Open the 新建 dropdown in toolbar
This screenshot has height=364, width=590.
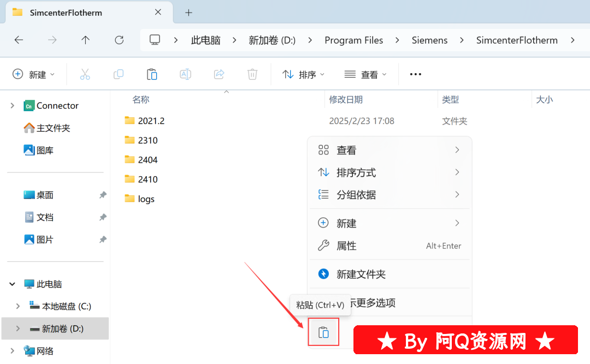[34, 74]
